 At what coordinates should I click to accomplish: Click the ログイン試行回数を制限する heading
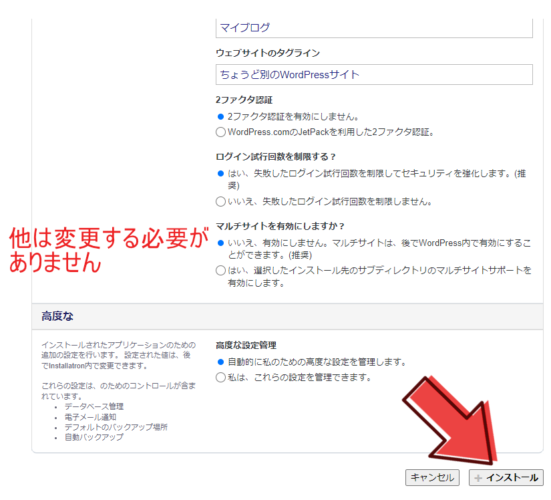(276, 157)
